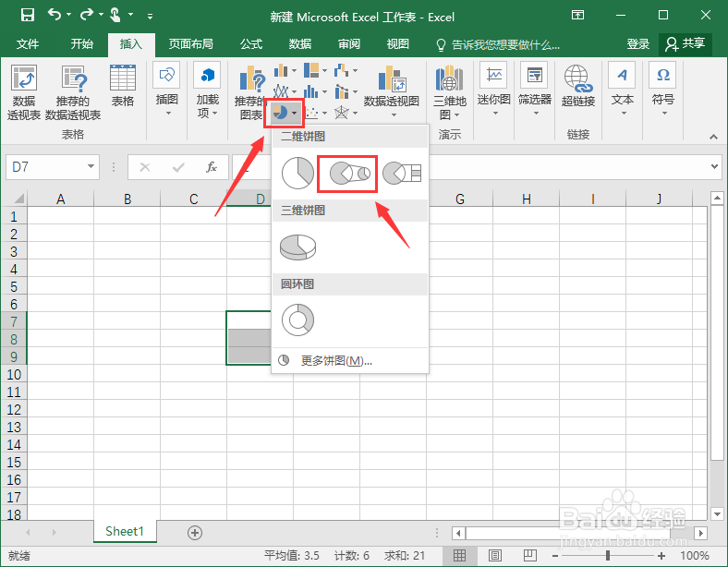Image resolution: width=728 pixels, height=567 pixels.
Task: Open 3D Map (三维地图) button
Action: [449, 91]
